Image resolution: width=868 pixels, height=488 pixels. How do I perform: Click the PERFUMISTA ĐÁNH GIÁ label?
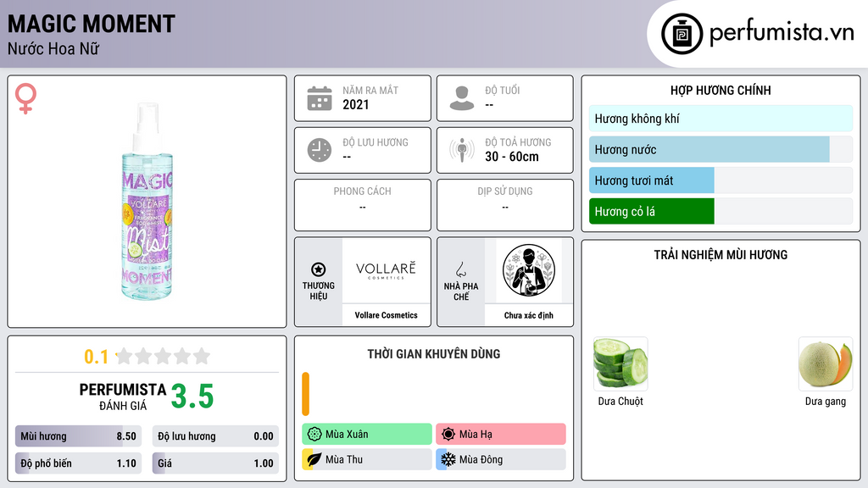pyautogui.click(x=123, y=397)
